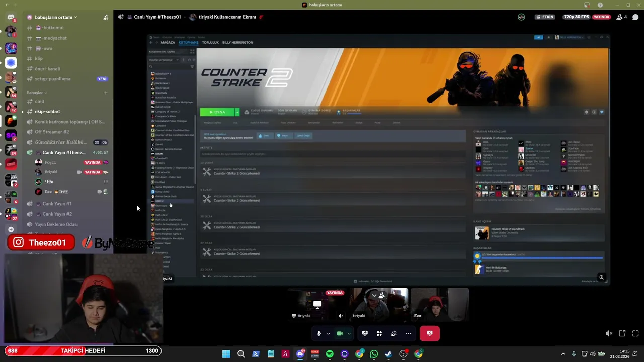Click MAĞAZA tab in streamed Steam window

coord(168,42)
